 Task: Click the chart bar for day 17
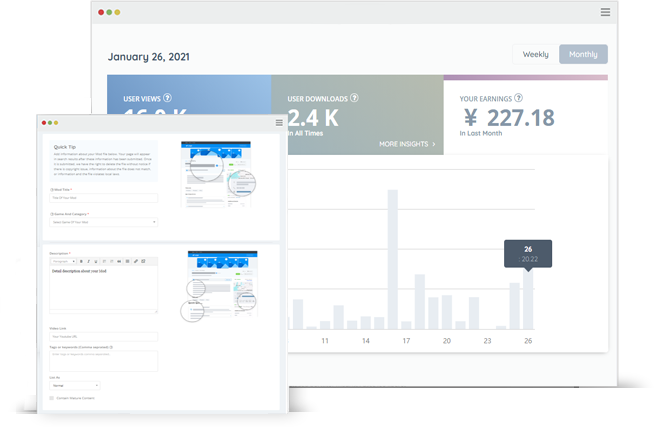(393, 260)
